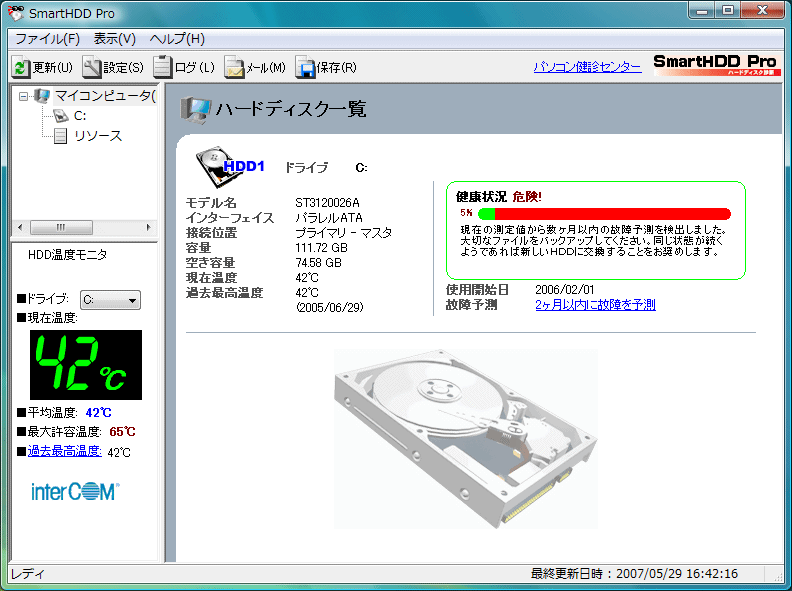Open the 設定(S) settings tool icon
Image resolution: width=792 pixels, height=591 pixels.
pos(91,67)
